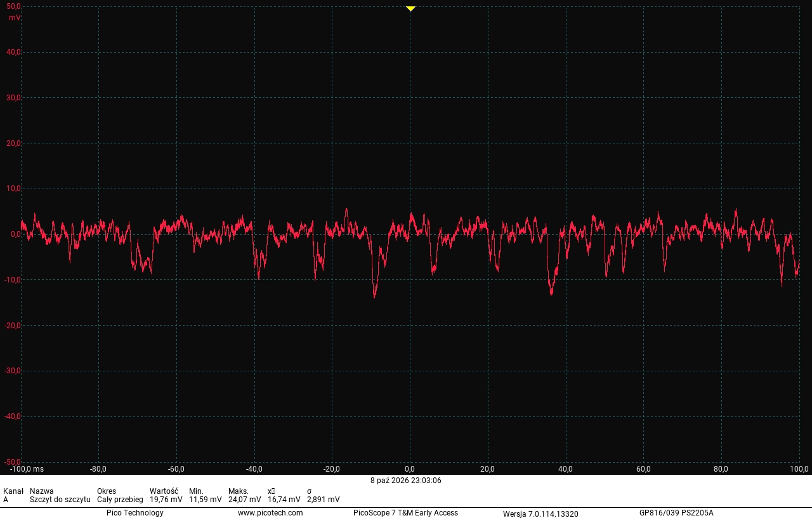812x518 pixels.
Task: Click the -10,0 label on the voltage axis
Action: point(13,280)
